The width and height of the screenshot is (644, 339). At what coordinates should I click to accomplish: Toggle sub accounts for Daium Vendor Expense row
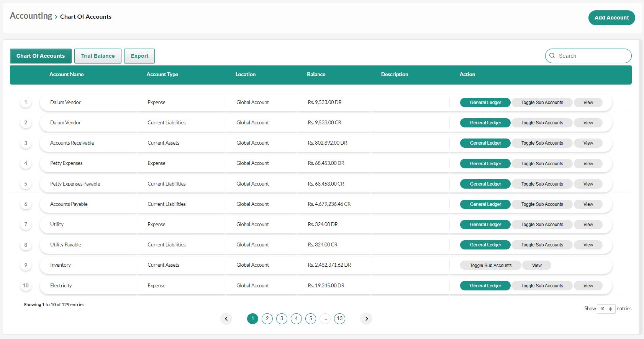(542, 103)
